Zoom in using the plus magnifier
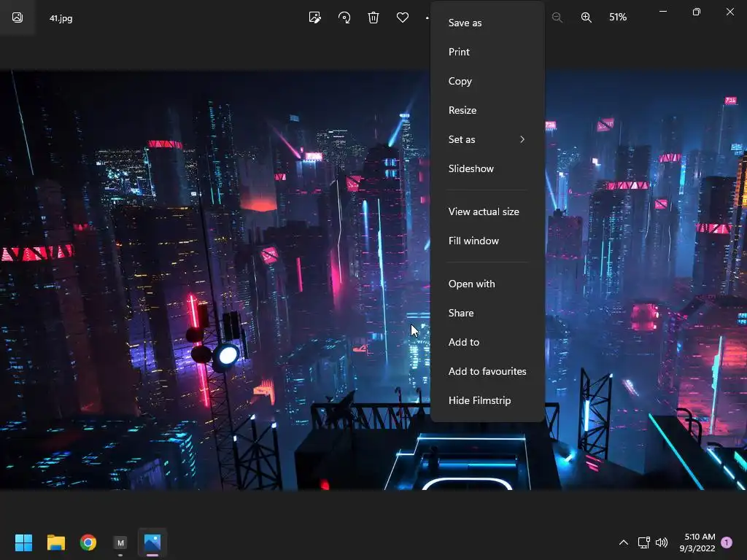 586,17
